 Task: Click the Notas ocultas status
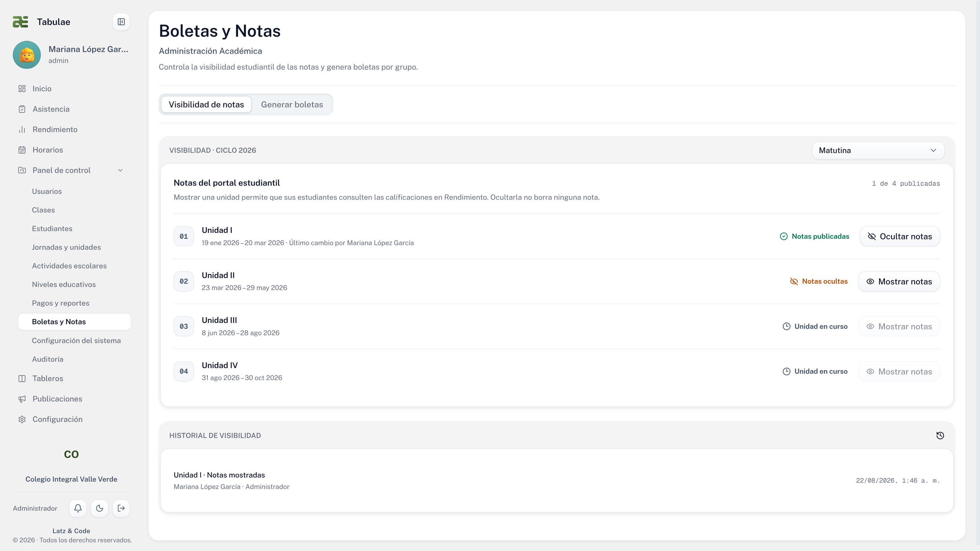819,281
